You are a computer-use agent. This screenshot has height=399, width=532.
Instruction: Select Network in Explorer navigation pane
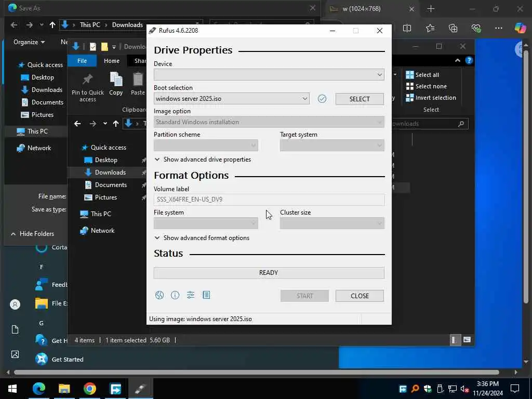pos(97,230)
